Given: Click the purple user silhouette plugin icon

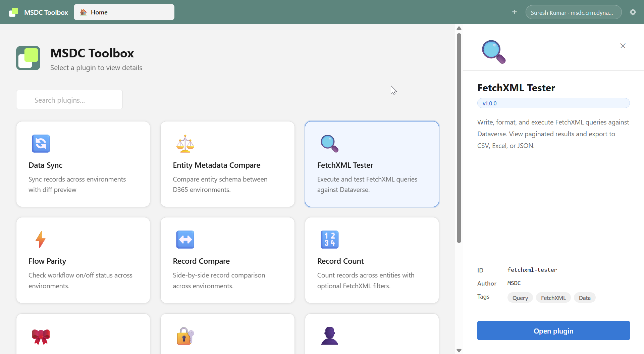Looking at the screenshot, I should pos(330,336).
